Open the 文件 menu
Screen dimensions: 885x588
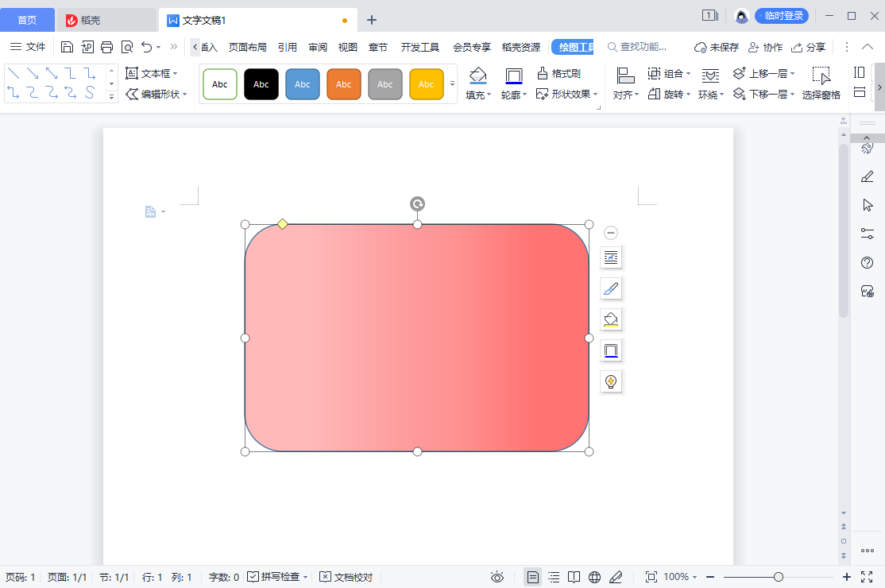(29, 47)
